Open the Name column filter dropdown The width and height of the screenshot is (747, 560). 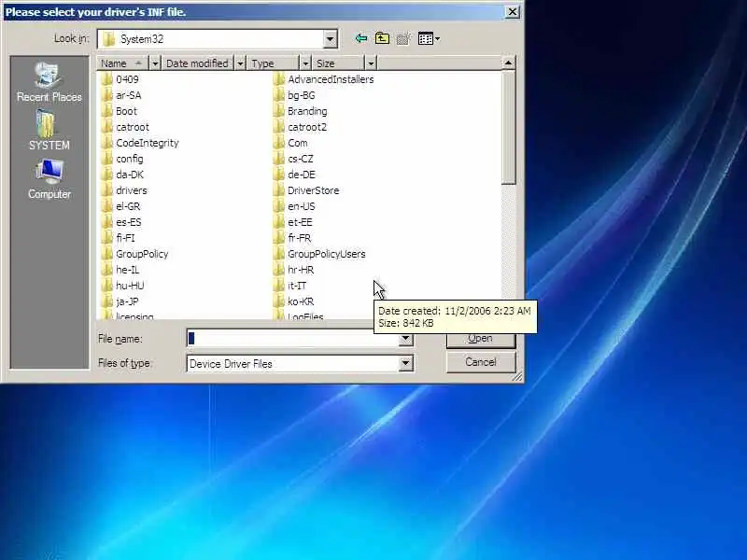click(155, 63)
